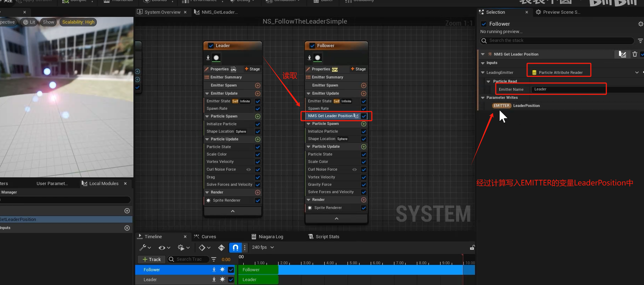The height and width of the screenshot is (285, 644).
Task: Click Leader track isolate icon
Action: pyautogui.click(x=214, y=279)
